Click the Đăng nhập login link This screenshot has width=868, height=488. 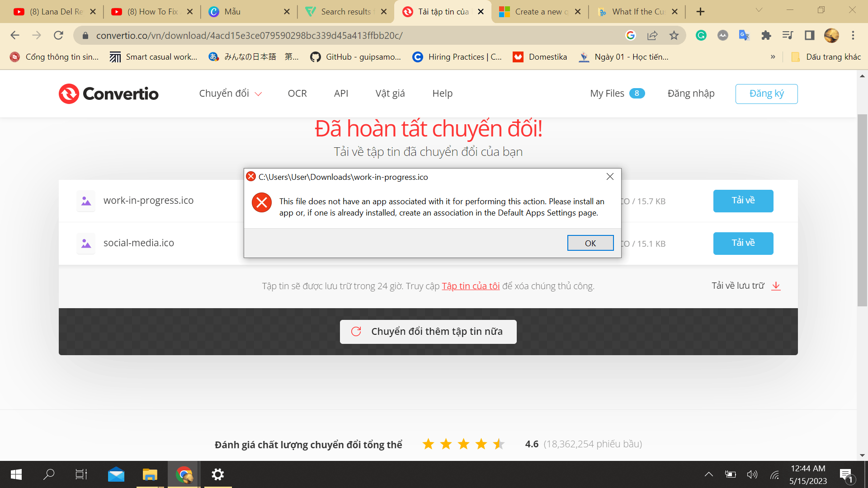(x=691, y=94)
